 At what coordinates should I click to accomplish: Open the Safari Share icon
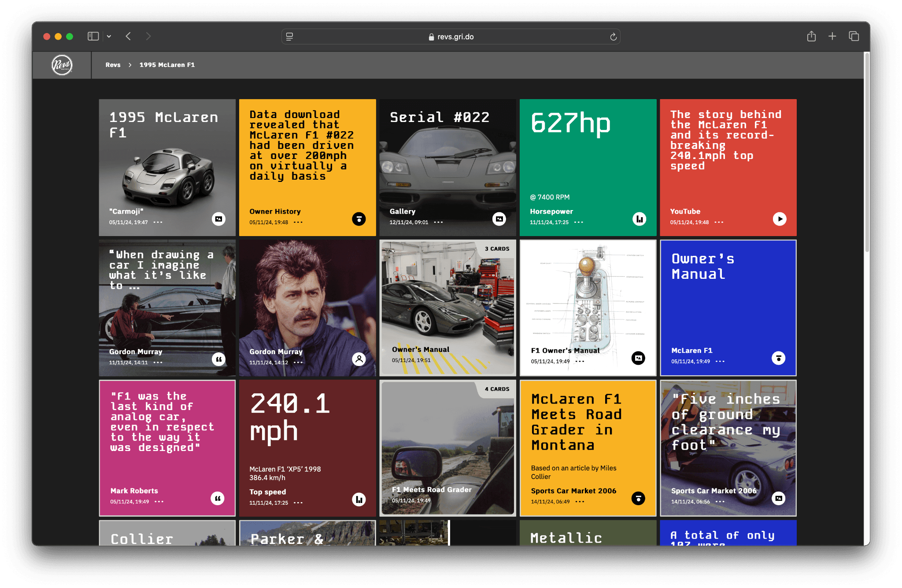click(811, 37)
